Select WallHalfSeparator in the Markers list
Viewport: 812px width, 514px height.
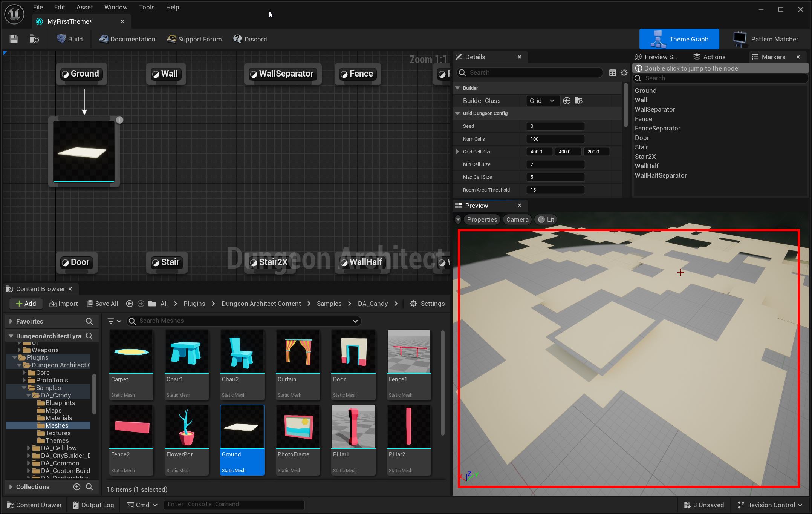661,175
